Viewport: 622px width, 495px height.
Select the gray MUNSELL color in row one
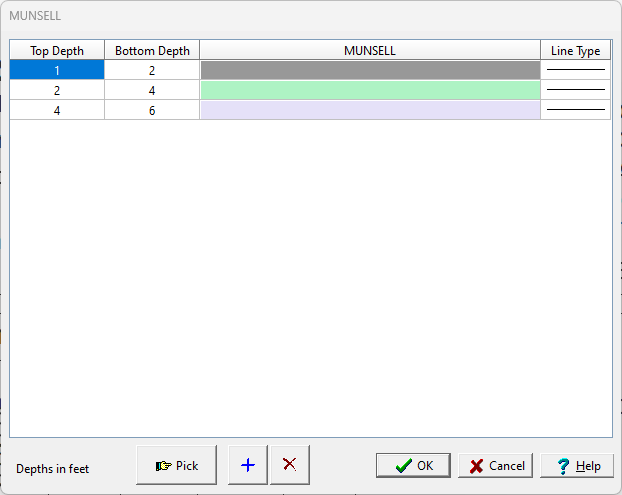pos(370,70)
